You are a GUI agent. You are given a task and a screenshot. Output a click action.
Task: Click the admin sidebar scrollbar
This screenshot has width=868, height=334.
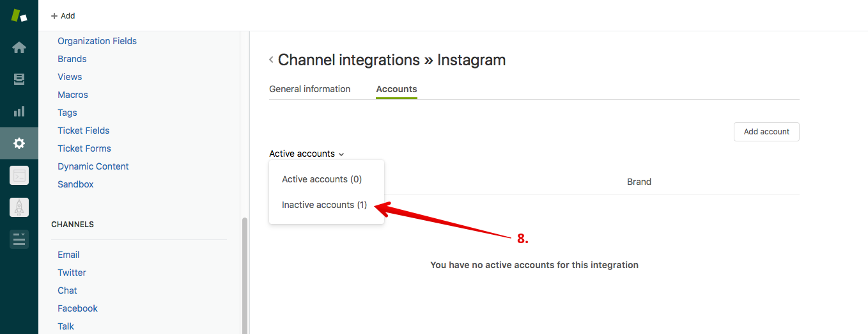click(244, 275)
